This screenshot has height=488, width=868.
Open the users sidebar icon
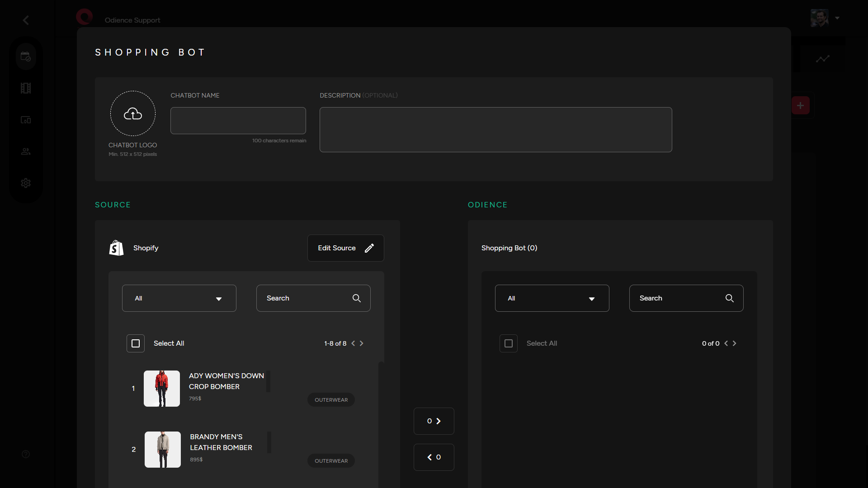point(26,152)
